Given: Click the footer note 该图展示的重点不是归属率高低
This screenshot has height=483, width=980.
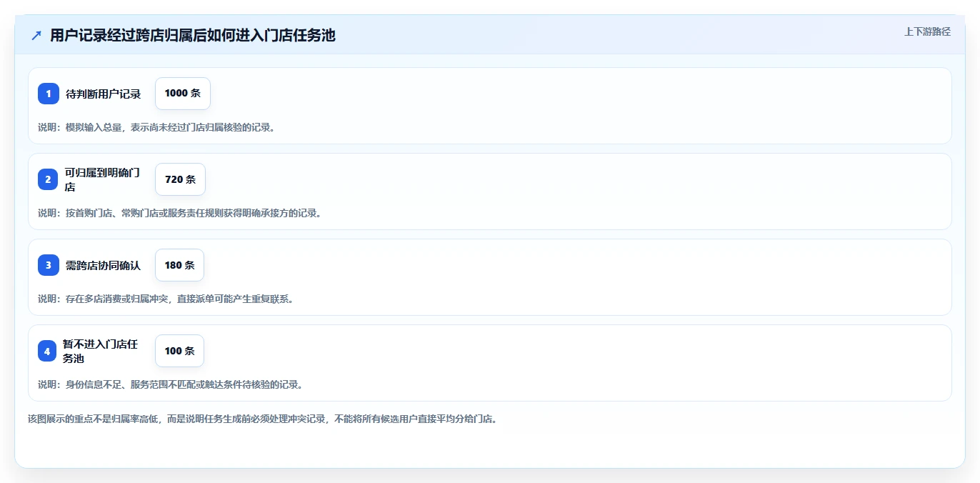Looking at the screenshot, I should [262, 419].
